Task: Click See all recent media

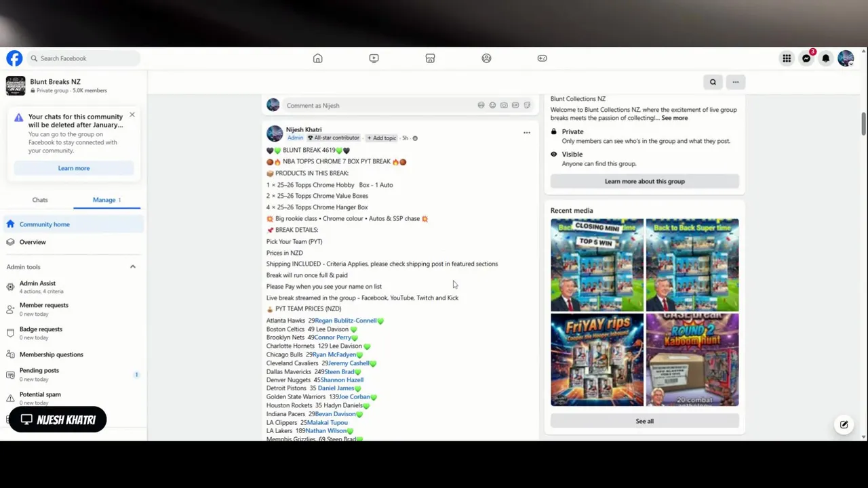Action: (644, 421)
